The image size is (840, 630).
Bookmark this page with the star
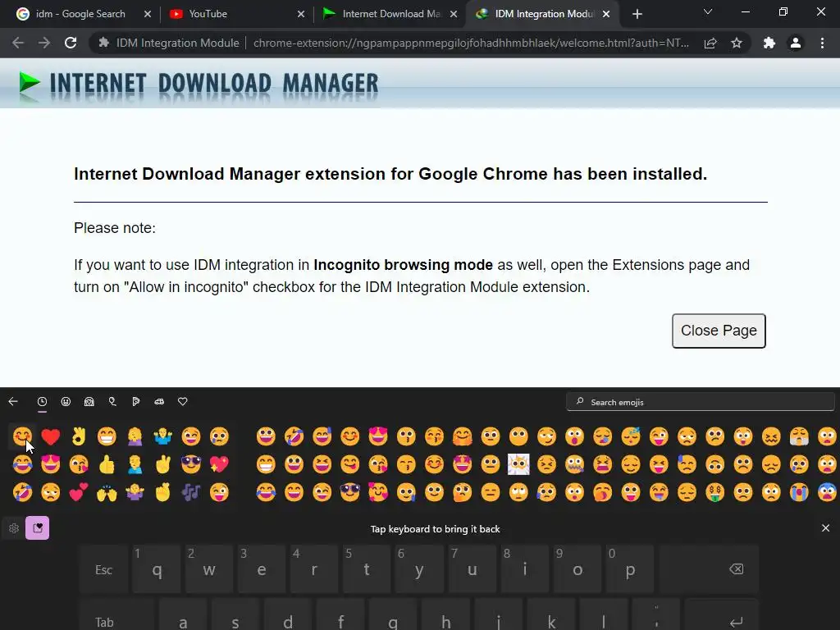737,43
